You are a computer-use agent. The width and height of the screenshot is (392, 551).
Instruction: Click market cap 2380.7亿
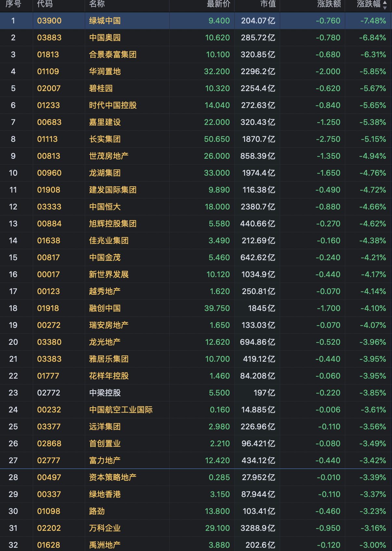258,207
